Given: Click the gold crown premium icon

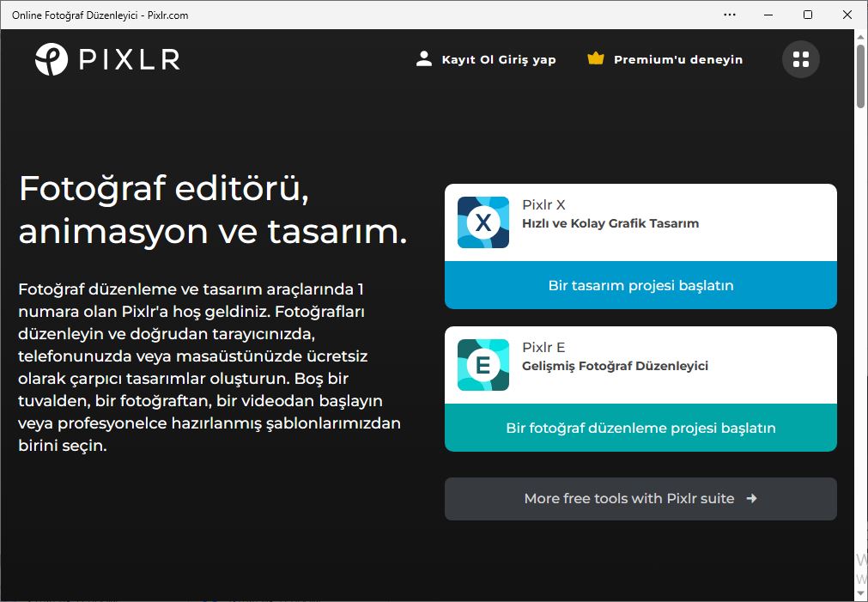Looking at the screenshot, I should tap(596, 58).
